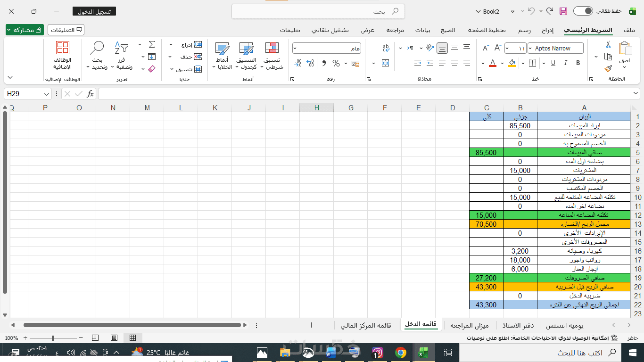Click the Cut scissors icon
This screenshot has height=362, width=644.
608,45
